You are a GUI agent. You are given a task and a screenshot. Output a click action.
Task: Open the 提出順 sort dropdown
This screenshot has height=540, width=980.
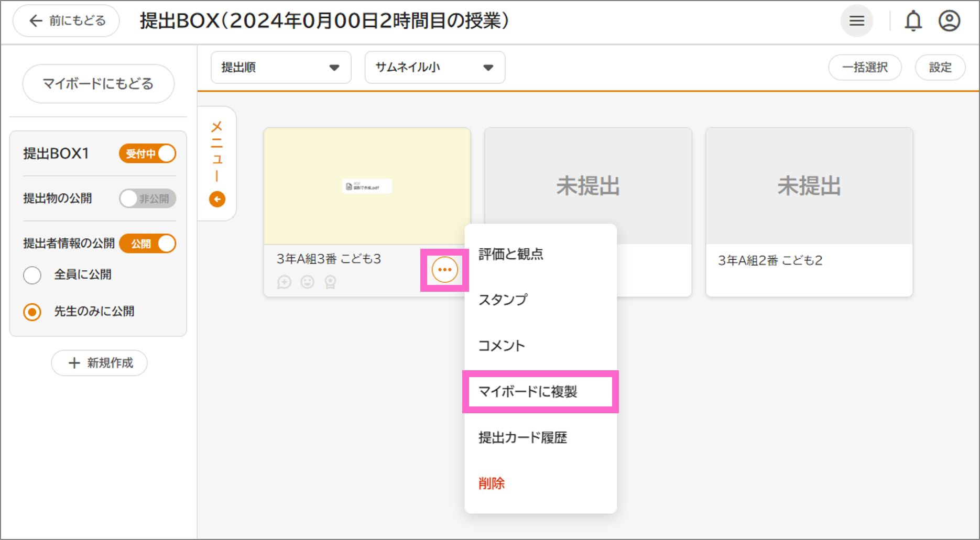281,68
